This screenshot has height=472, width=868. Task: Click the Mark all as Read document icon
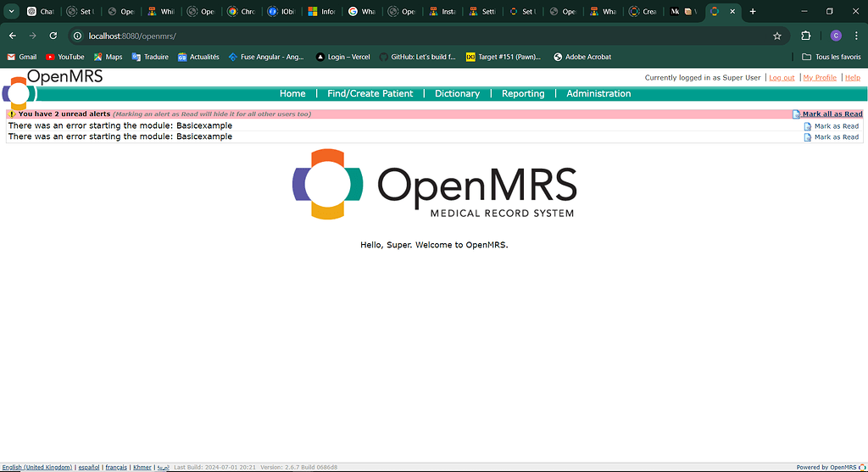pyautogui.click(x=796, y=114)
